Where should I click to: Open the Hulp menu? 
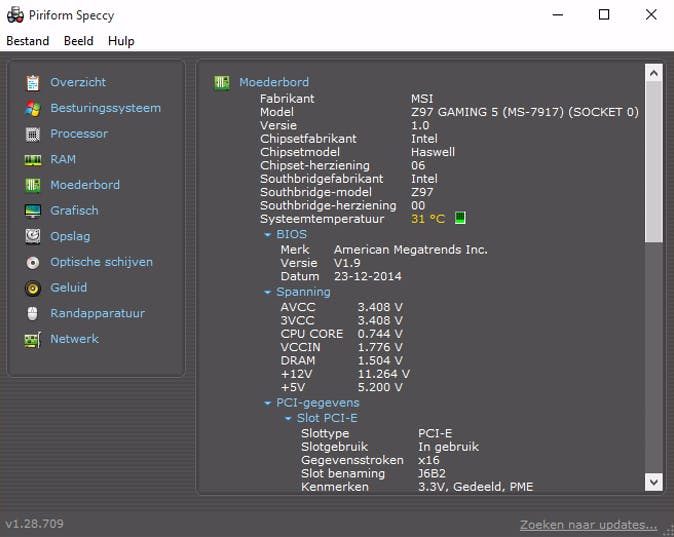tap(121, 41)
